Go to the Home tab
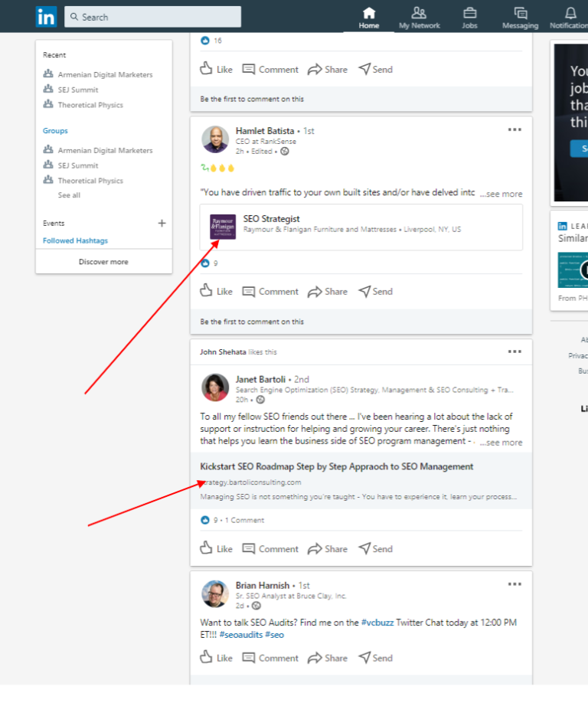588x706 pixels. coord(369,18)
